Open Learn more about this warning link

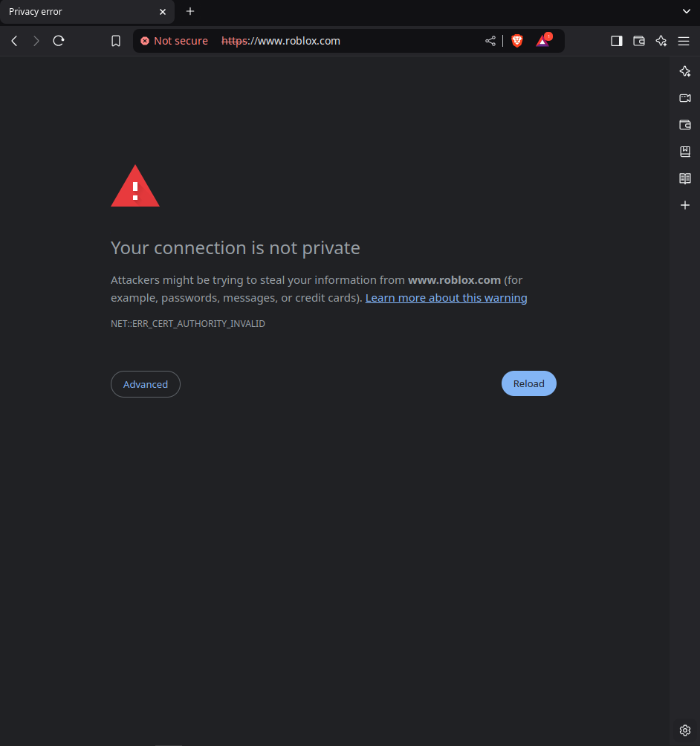coord(446,298)
